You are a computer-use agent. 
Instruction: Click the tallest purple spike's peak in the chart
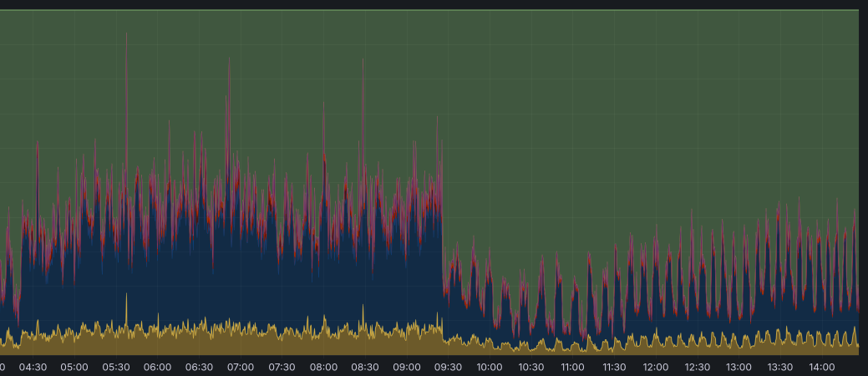(x=126, y=33)
